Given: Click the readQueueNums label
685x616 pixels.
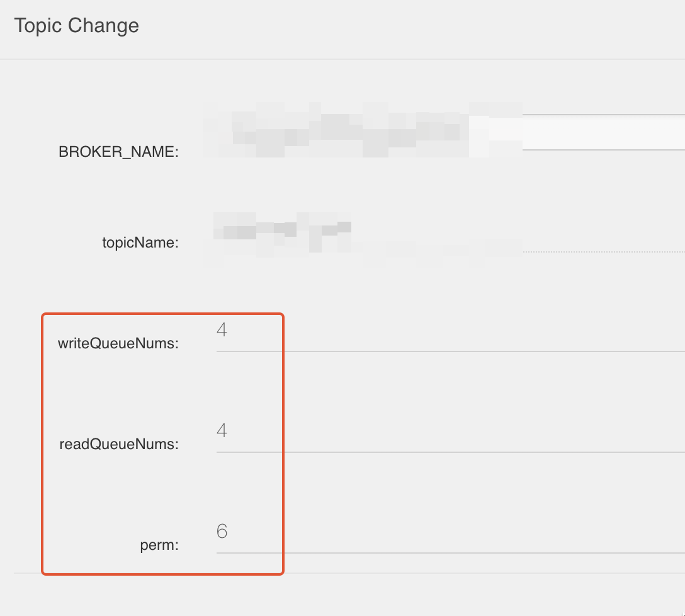Looking at the screenshot, I should (119, 444).
